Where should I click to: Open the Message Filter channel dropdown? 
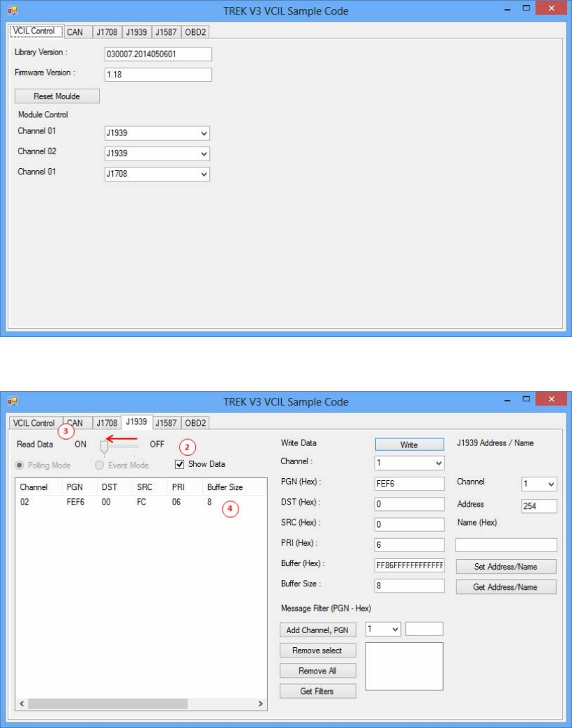[x=383, y=629]
